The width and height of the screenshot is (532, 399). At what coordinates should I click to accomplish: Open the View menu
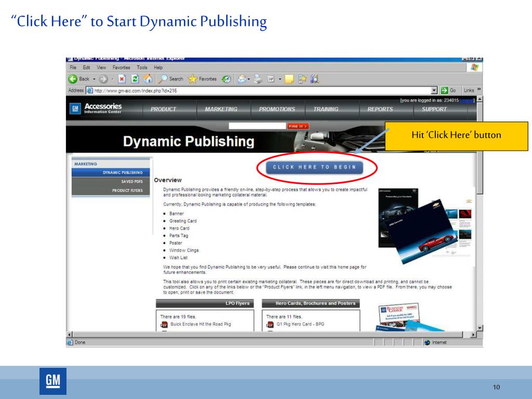101,68
